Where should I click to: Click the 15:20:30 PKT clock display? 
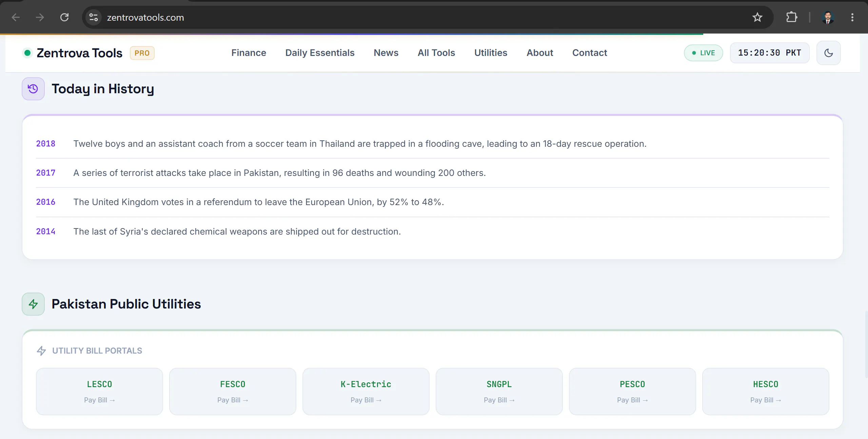pos(770,53)
